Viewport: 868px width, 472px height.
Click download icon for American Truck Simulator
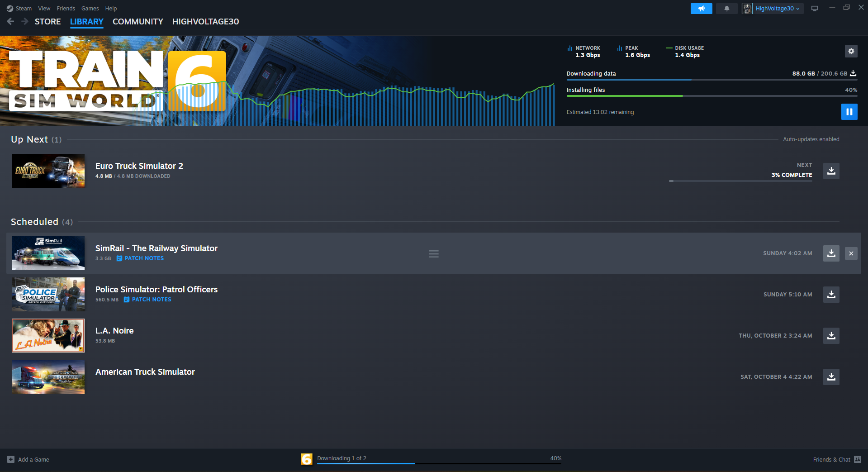click(831, 377)
